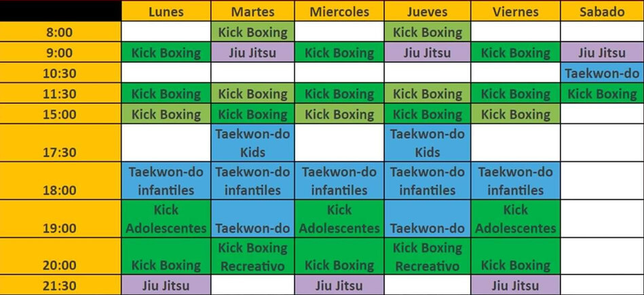The width and height of the screenshot is (644, 295).
Task: Click Viernes 18:00 Taekwon-do infantiles cell
Action: (516, 181)
